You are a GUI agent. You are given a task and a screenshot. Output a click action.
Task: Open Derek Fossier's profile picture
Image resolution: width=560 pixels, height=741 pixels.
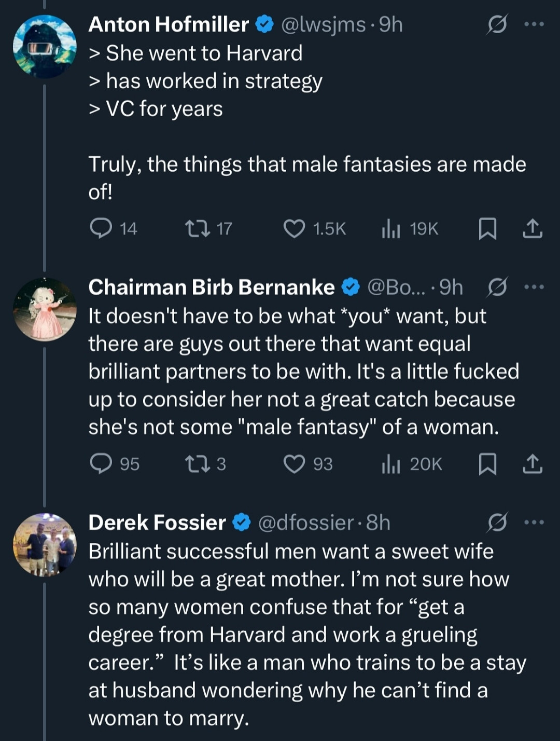45,544
